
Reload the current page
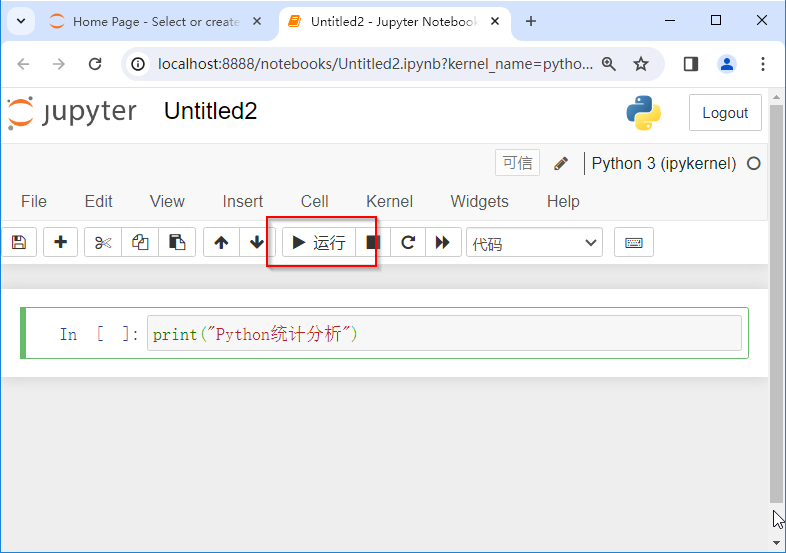tap(95, 64)
